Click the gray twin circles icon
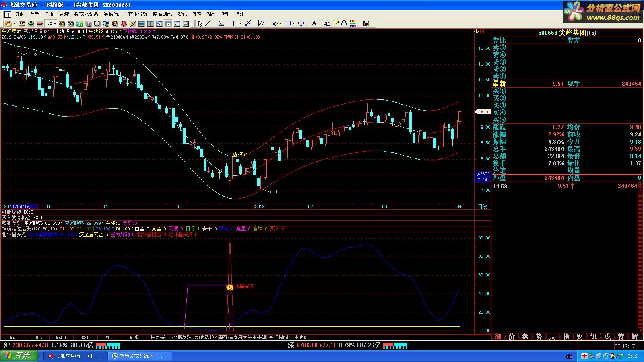Image resolution: width=644 pixels, height=362 pixels. [71, 24]
